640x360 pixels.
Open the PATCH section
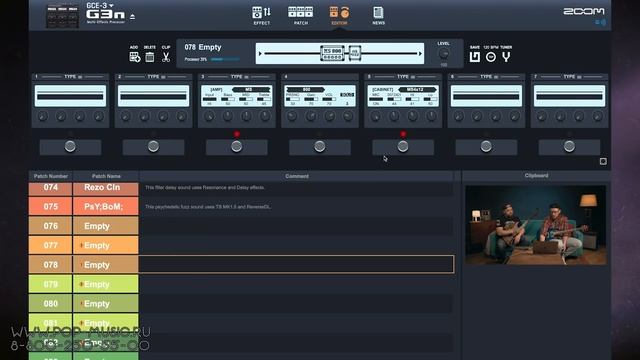(x=300, y=16)
